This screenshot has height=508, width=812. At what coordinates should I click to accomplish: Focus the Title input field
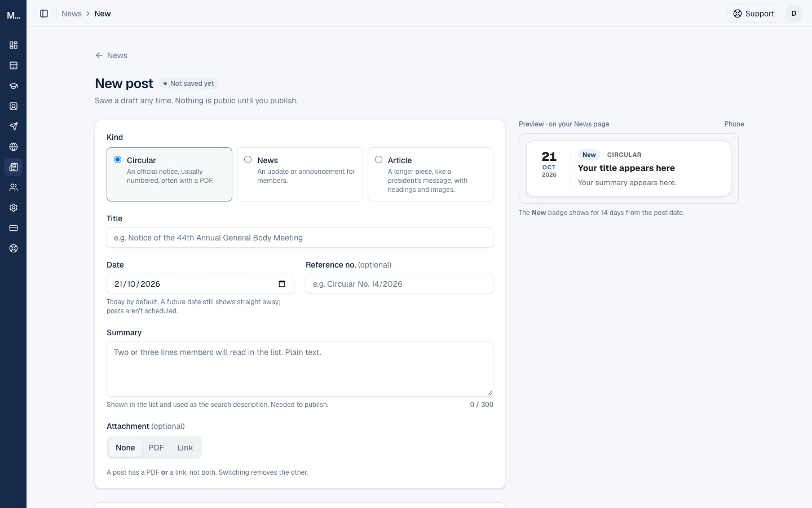pyautogui.click(x=299, y=238)
